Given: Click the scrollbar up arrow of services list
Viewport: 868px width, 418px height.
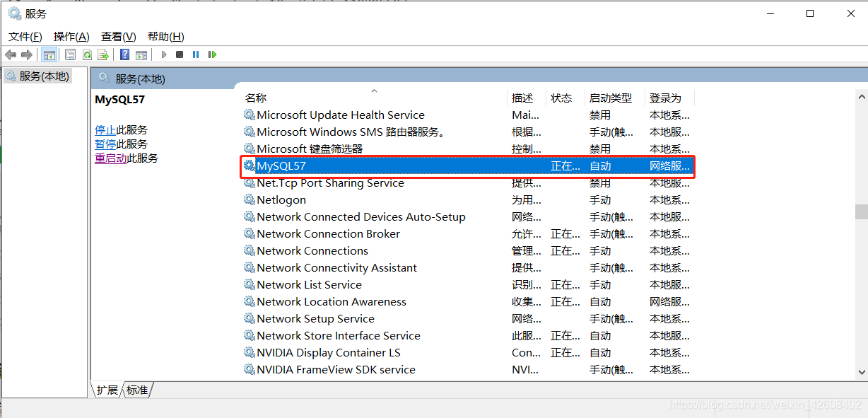Looking at the screenshot, I should [x=861, y=95].
